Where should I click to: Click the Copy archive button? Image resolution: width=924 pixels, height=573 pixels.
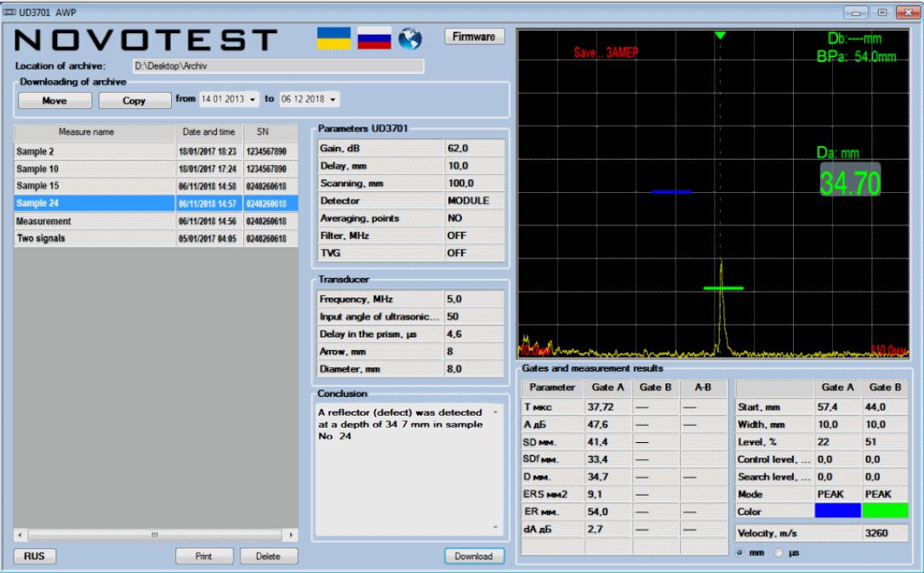point(134,100)
